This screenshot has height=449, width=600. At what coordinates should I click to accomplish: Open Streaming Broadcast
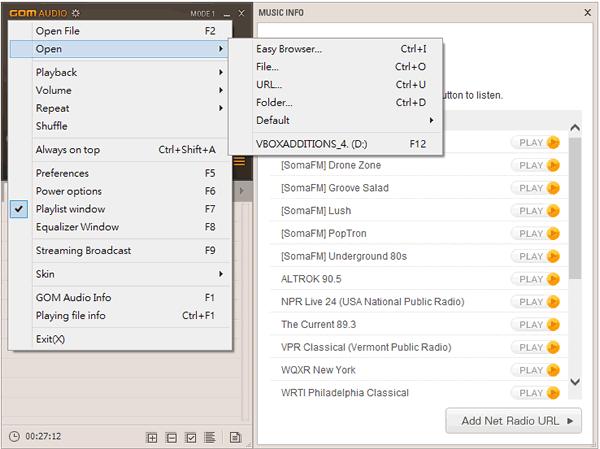pyautogui.click(x=121, y=250)
